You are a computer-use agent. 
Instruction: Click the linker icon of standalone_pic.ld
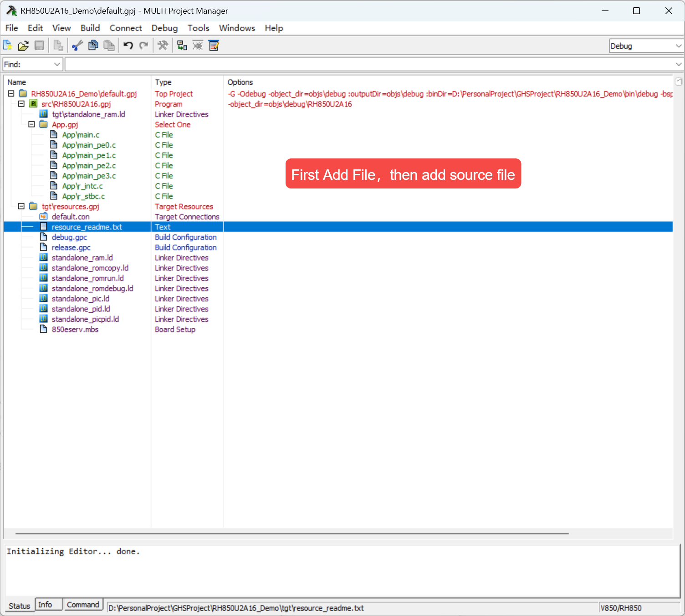point(44,298)
